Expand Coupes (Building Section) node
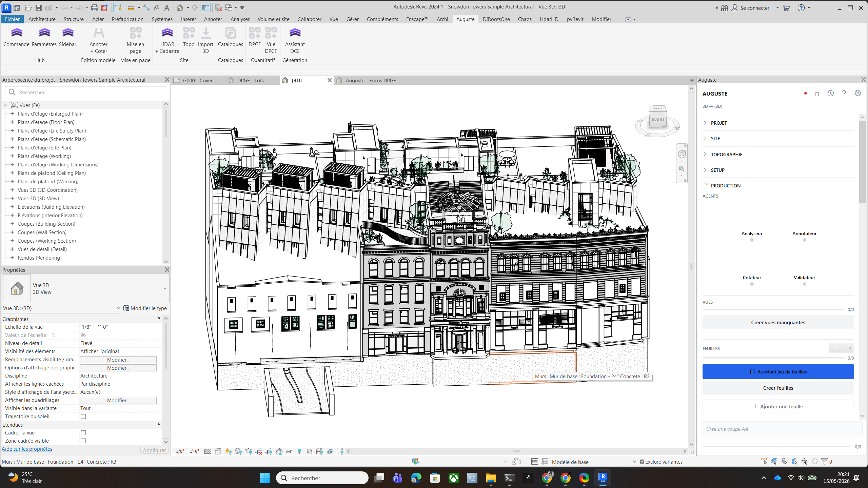This screenshot has height=488, width=868. click(12, 224)
